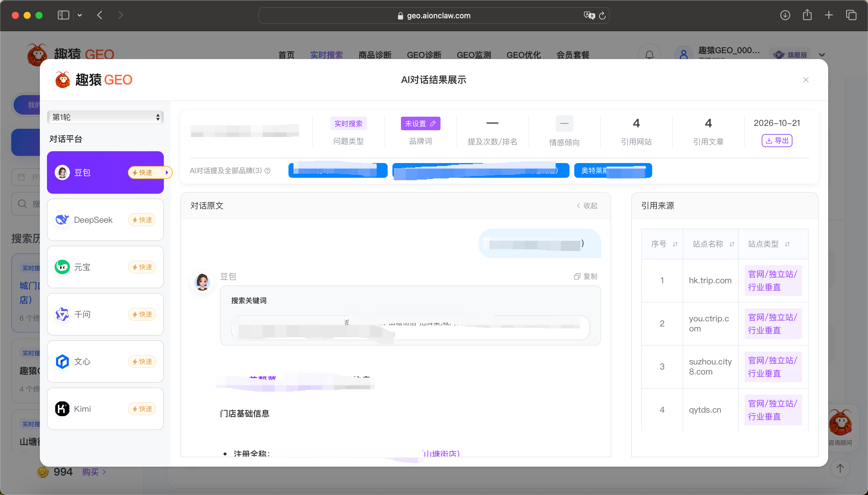Expand the account dropdown chevron beside 旗舰版
868x495 pixels.
point(822,55)
